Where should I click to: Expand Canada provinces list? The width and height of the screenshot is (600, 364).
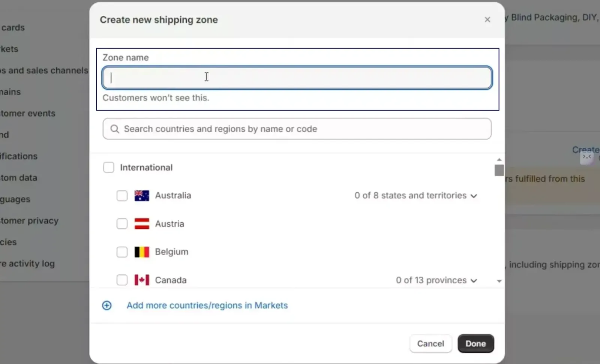click(x=436, y=280)
